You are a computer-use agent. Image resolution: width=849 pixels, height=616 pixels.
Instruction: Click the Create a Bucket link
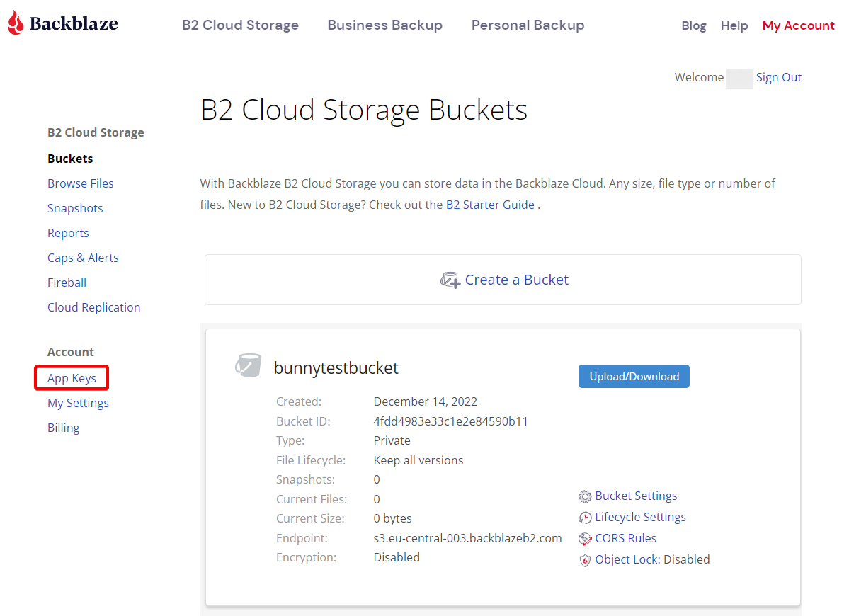pos(516,280)
